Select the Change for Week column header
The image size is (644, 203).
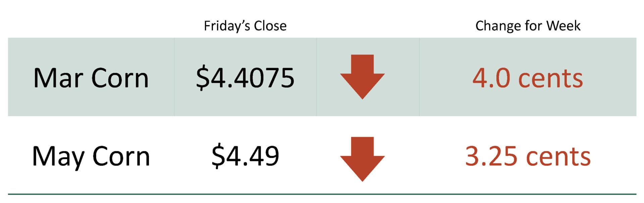528,26
